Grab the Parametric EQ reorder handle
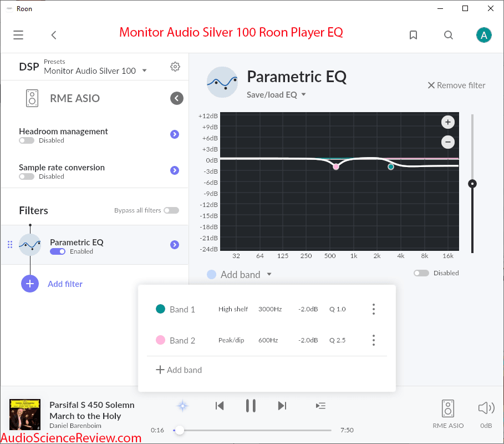 pos(10,245)
